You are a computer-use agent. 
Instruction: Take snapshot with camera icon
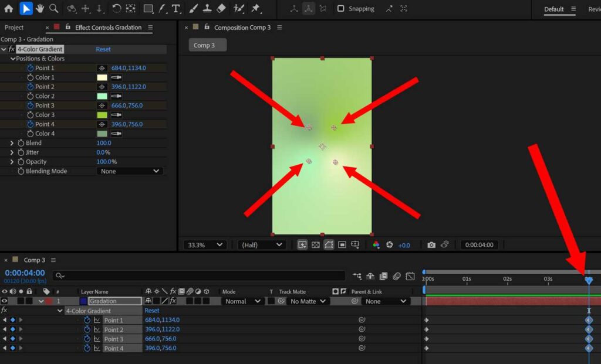(431, 245)
